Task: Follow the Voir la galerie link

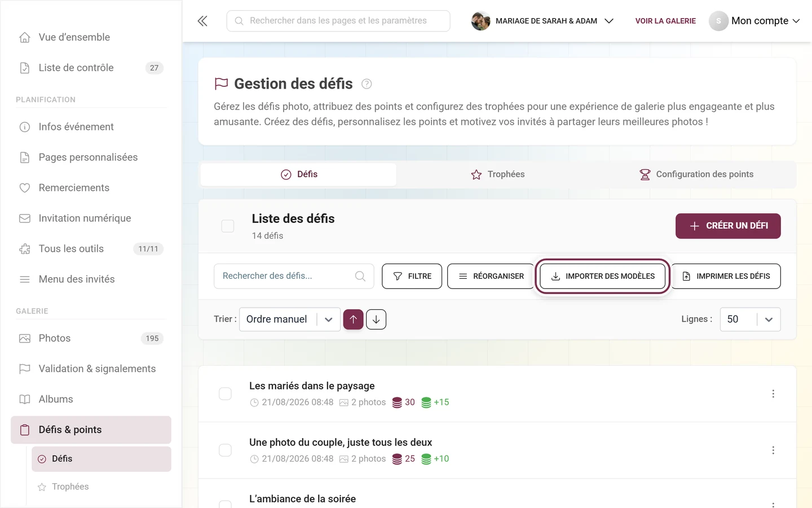Action: (665, 21)
